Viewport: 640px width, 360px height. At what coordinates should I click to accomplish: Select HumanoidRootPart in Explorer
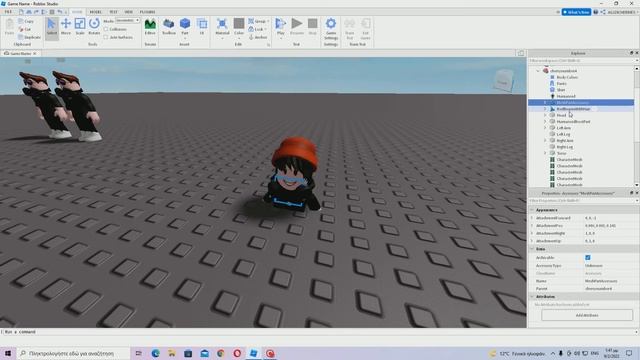pos(573,122)
